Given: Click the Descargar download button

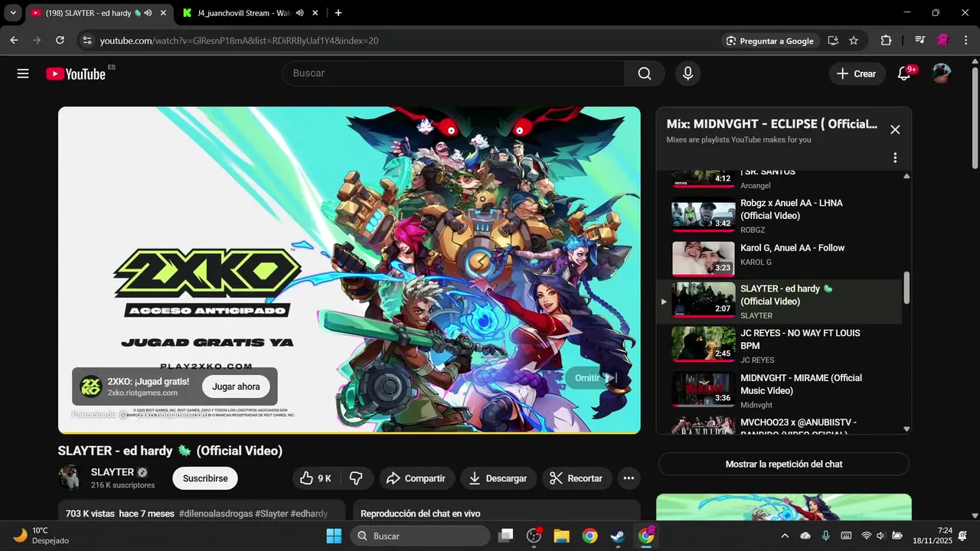Looking at the screenshot, I should point(498,478).
